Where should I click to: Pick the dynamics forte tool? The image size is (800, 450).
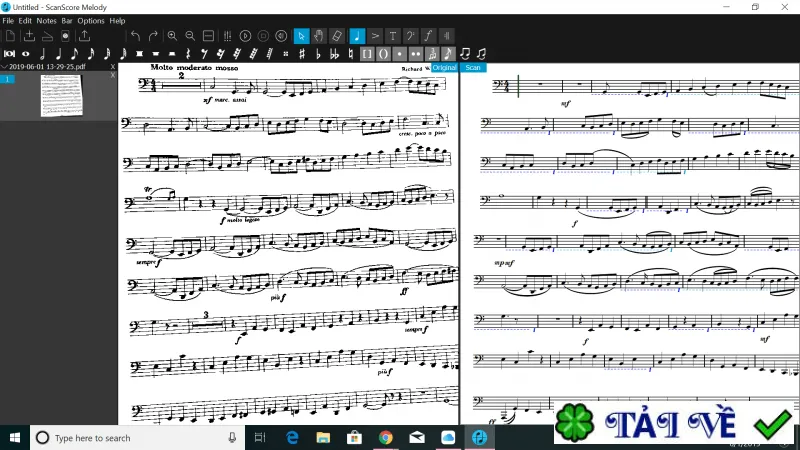click(x=429, y=36)
